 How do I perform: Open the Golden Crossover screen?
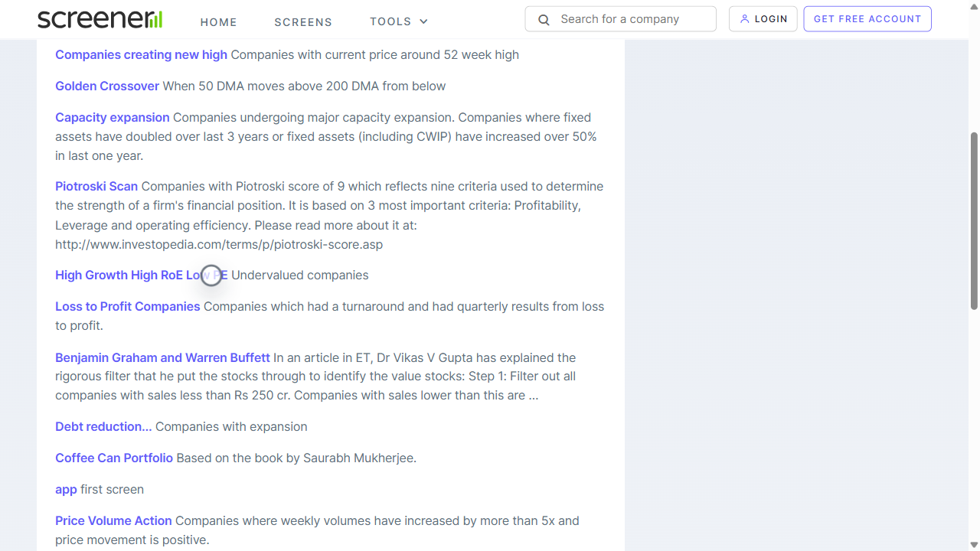107,86
